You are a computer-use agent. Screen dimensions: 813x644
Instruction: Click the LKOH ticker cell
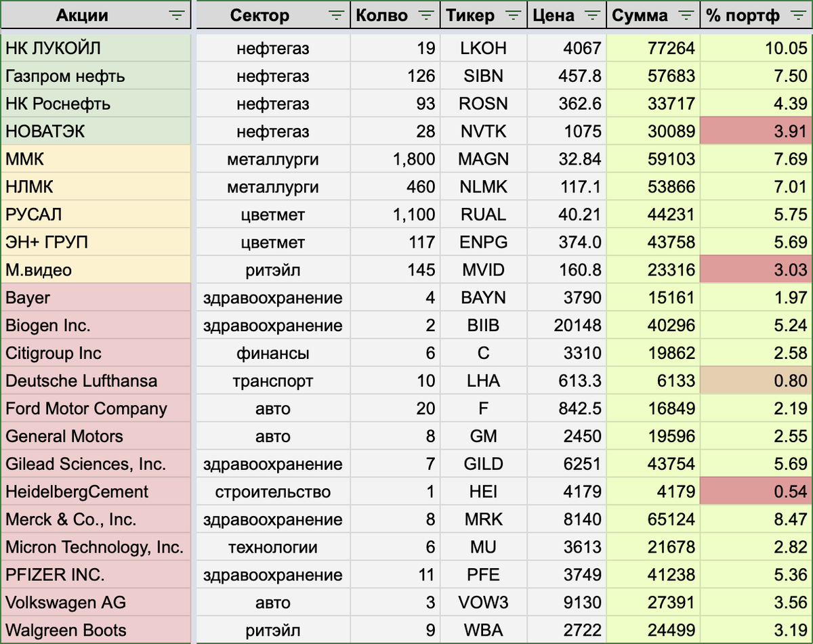coord(483,47)
